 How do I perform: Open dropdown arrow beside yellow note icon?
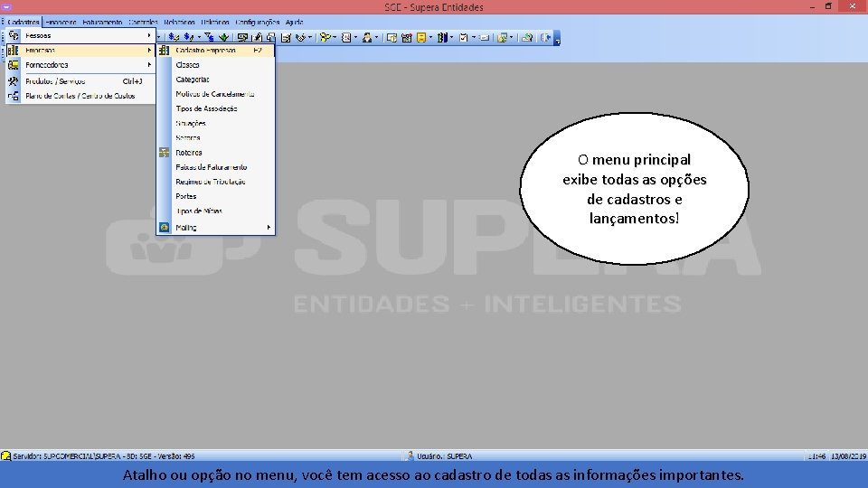click(x=430, y=38)
